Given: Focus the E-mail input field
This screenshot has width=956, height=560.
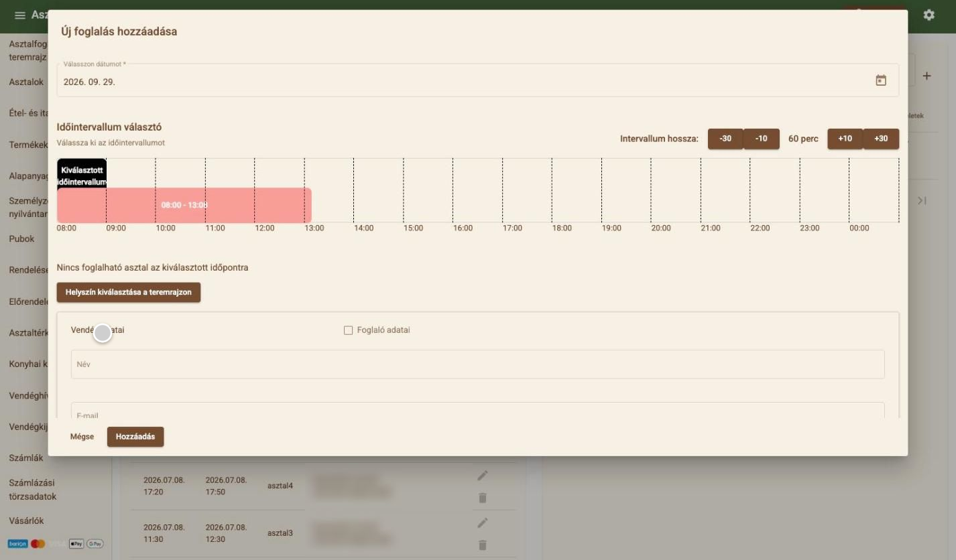Looking at the screenshot, I should [x=477, y=410].
